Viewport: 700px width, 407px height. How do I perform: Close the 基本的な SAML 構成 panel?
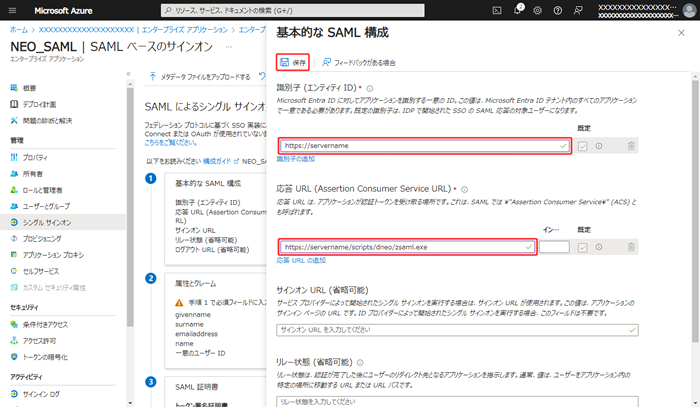coord(681,33)
